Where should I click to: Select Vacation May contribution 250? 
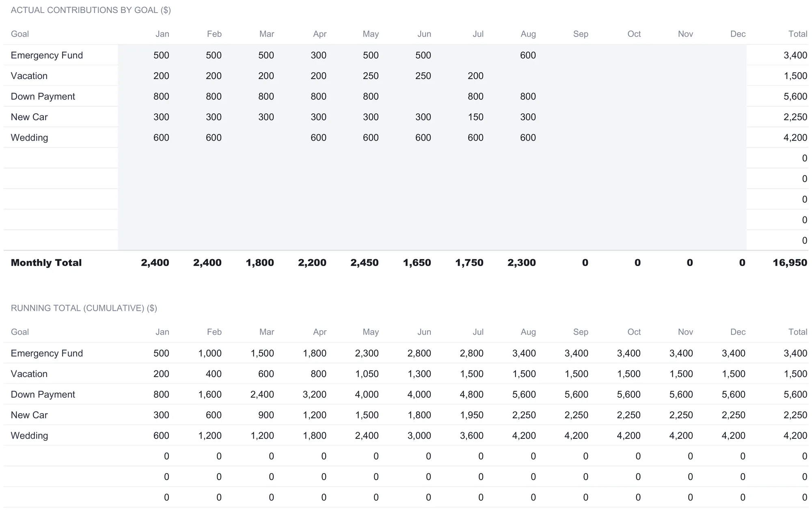coord(371,76)
